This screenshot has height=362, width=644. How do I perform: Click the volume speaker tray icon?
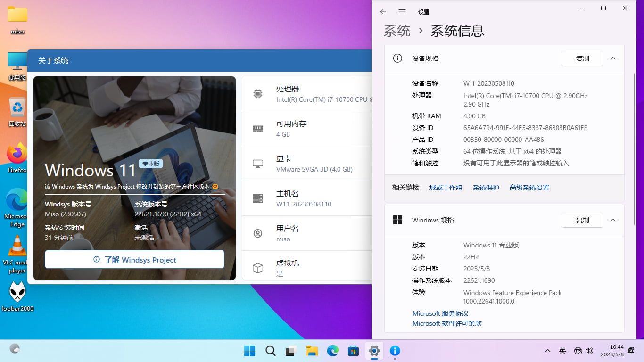589,351
